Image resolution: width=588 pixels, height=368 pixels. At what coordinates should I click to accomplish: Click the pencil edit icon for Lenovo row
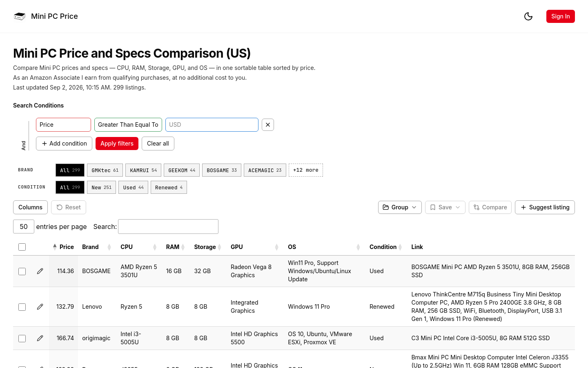tap(40, 307)
